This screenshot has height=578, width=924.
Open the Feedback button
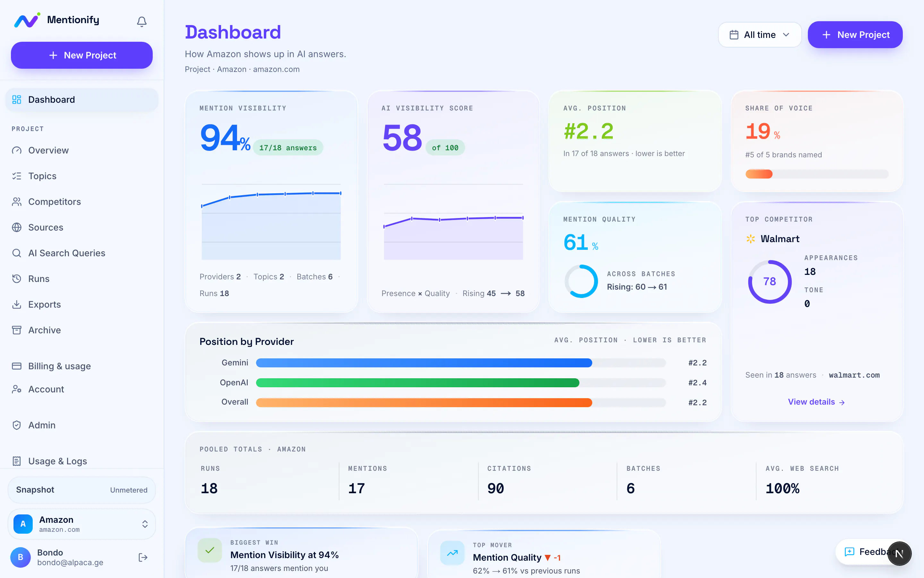[866, 552]
